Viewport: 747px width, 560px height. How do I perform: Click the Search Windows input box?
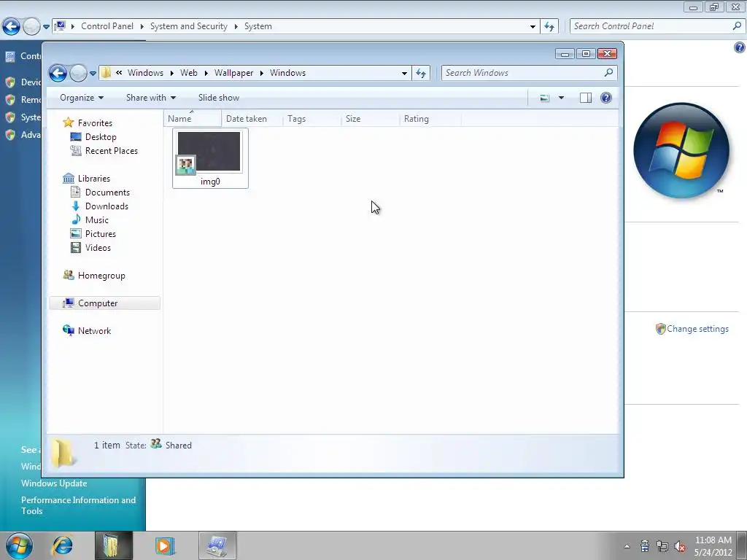(x=522, y=73)
